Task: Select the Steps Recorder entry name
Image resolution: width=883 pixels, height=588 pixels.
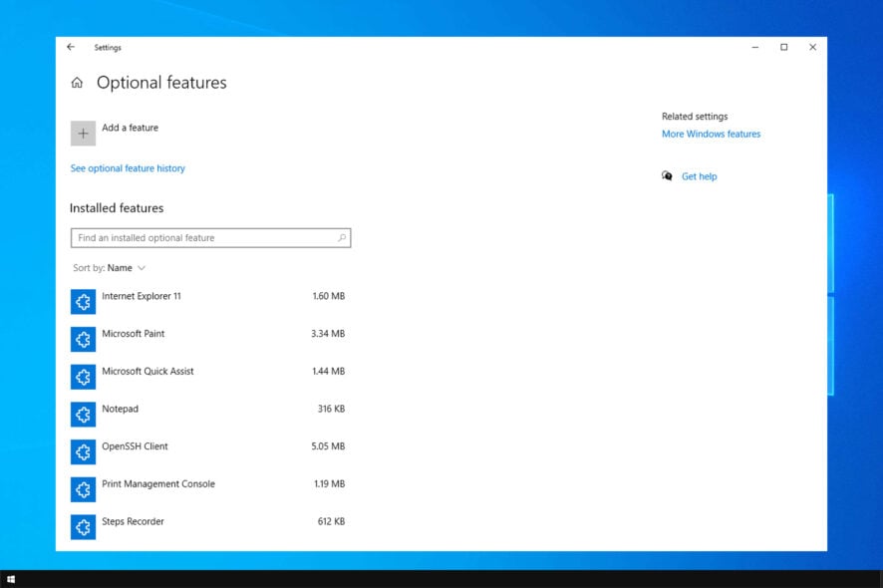Action: pyautogui.click(x=133, y=521)
